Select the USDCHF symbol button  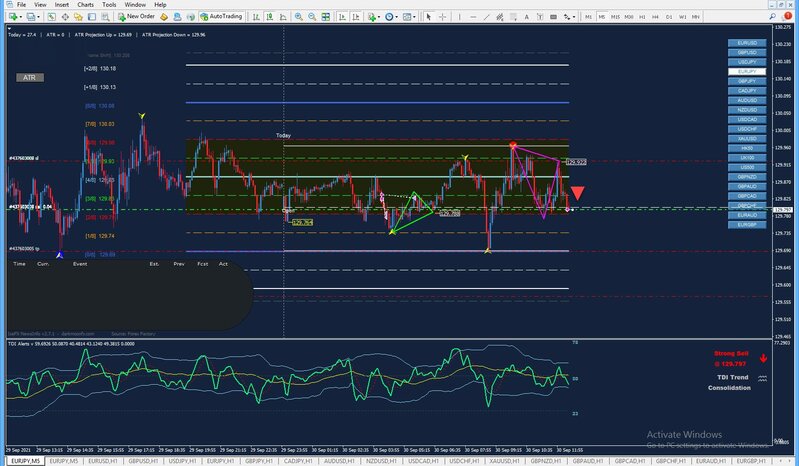(747, 129)
